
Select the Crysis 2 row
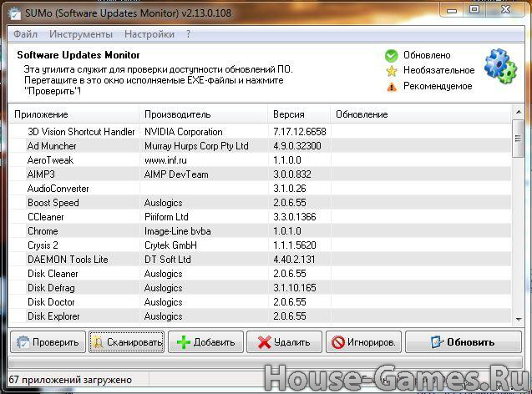[261, 245]
